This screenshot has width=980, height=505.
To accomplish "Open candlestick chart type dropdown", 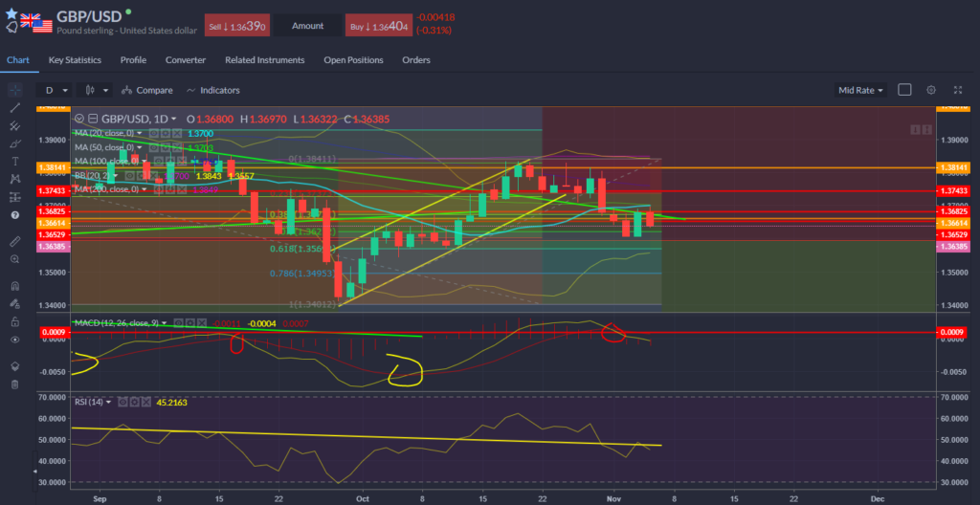I will 94,90.
